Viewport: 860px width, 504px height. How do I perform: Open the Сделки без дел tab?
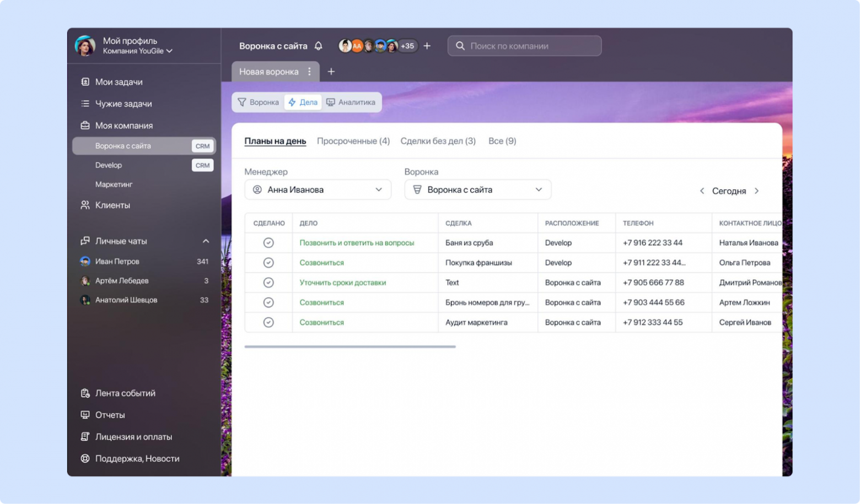438,140
